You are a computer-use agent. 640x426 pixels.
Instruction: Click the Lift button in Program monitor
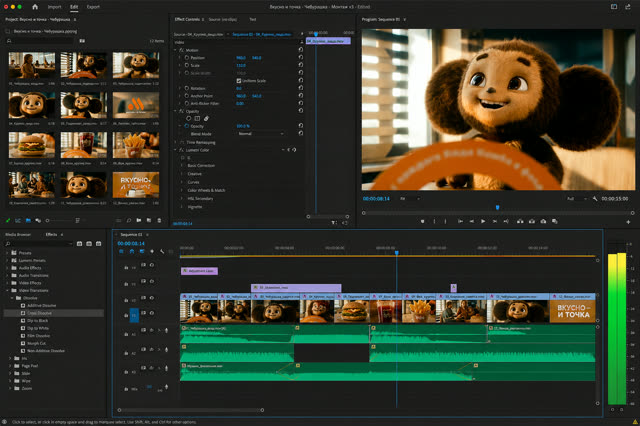pos(520,221)
